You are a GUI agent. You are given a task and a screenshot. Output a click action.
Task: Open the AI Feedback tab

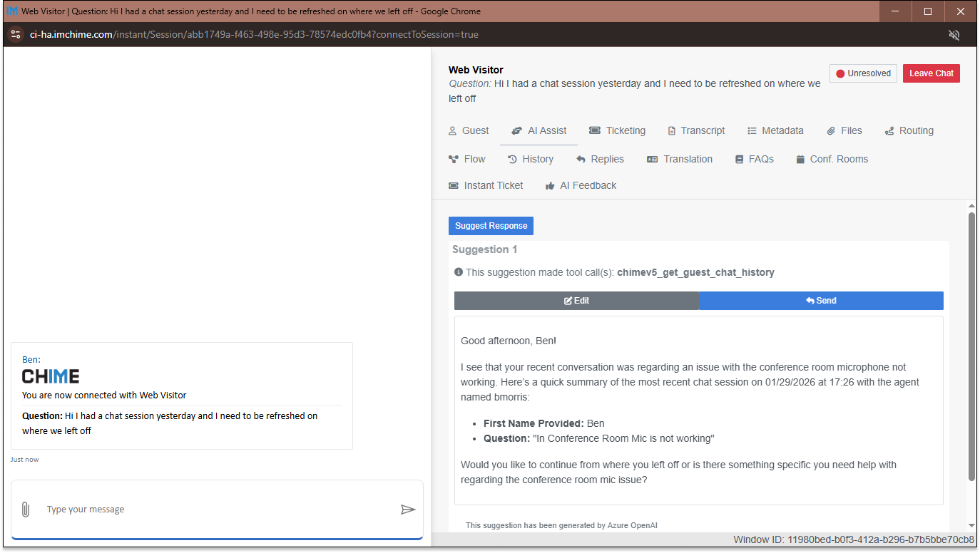pos(581,185)
